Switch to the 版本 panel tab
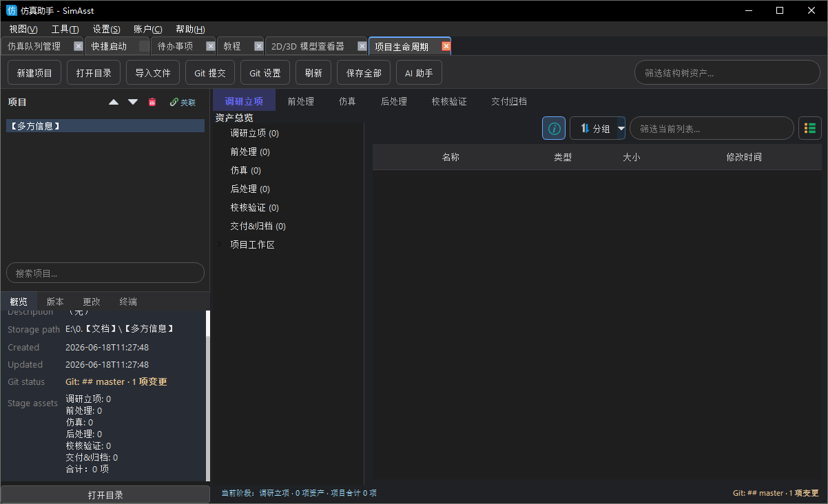828x504 pixels. [55, 302]
